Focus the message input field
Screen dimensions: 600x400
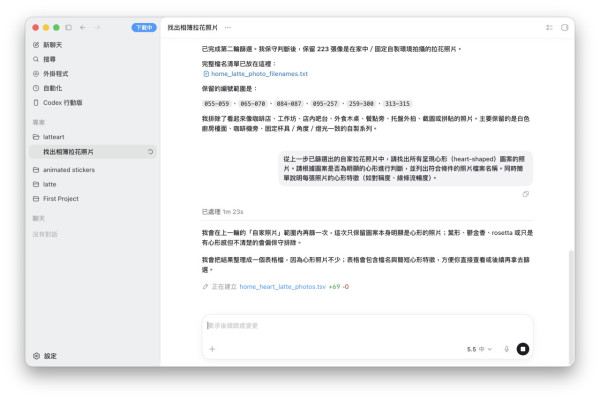click(367, 326)
